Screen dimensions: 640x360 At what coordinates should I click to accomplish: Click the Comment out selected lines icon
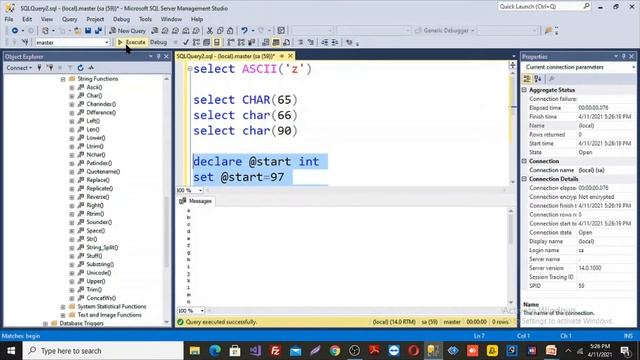click(x=300, y=42)
